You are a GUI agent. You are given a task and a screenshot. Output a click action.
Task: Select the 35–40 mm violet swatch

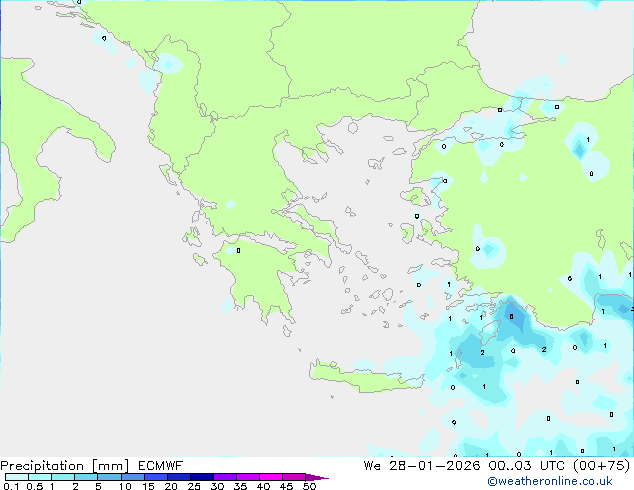tap(247, 477)
